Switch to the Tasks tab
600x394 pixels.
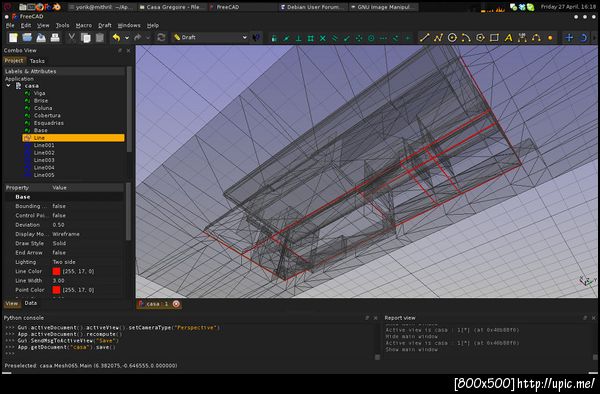tap(37, 61)
